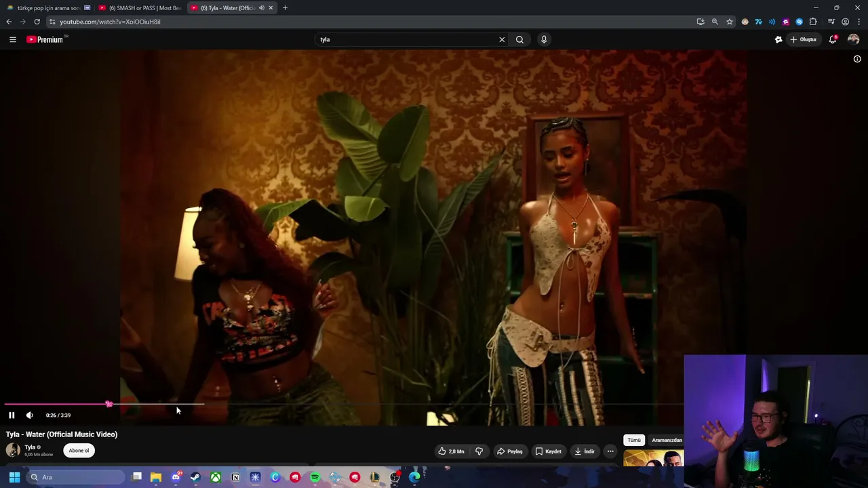This screenshot has height=488, width=868.
Task: Open Tyla's channel avatar
Action: (x=13, y=450)
